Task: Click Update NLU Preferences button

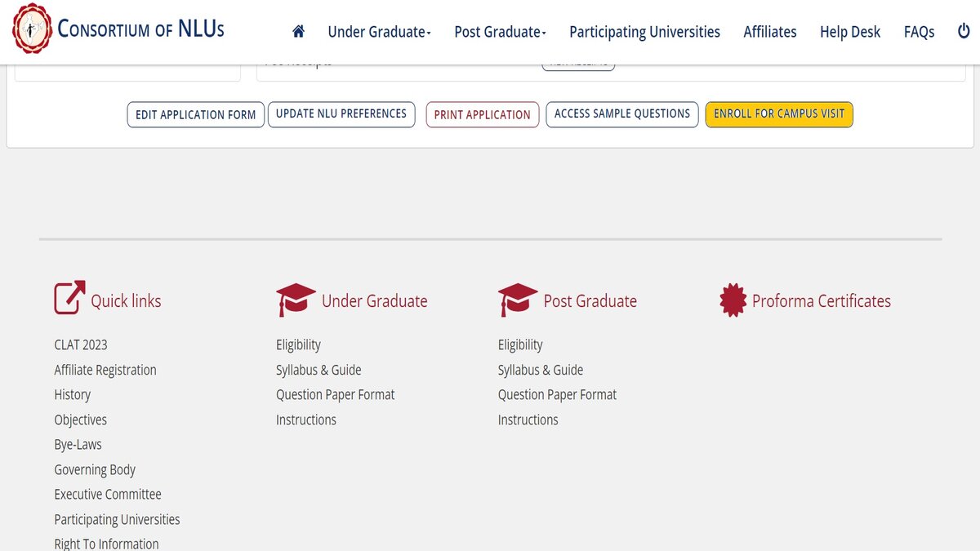Action: pos(341,114)
